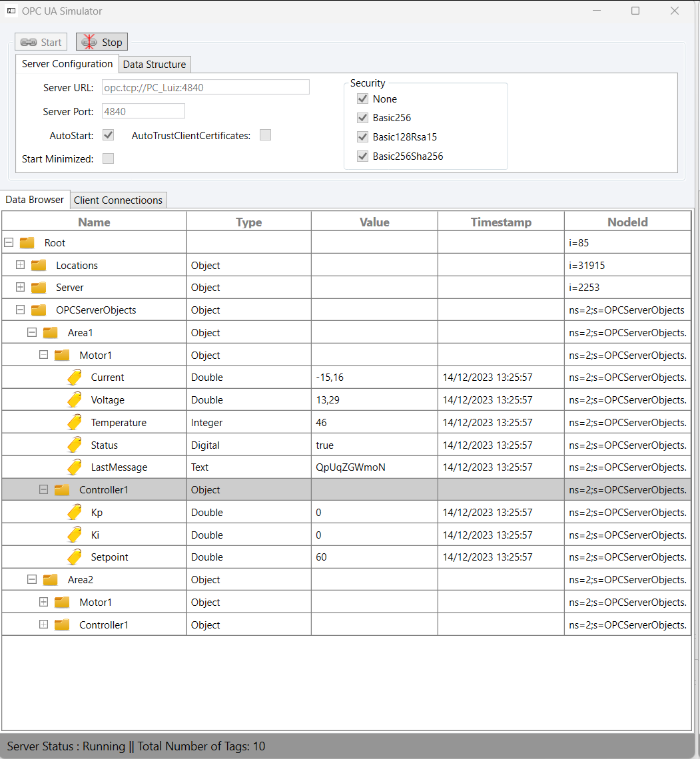Viewport: 700px width, 759px height.
Task: Click the Start server button
Action: pos(41,43)
